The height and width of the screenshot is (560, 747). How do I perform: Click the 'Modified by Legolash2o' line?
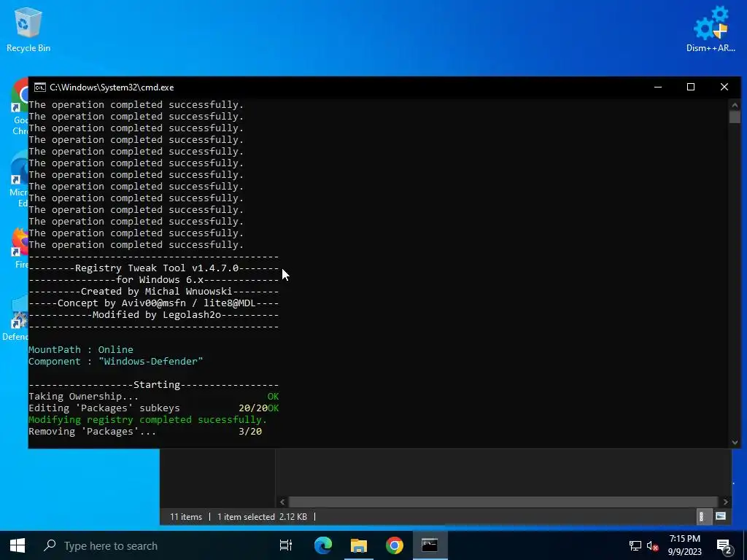(153, 315)
